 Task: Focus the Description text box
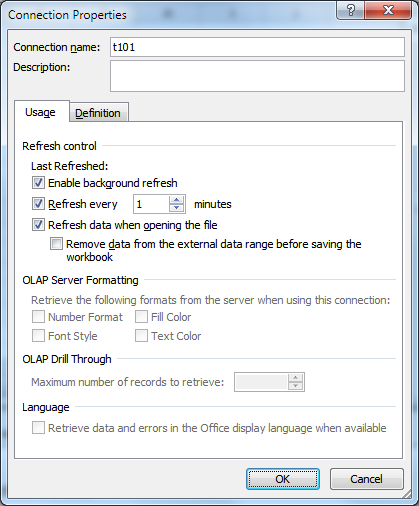(257, 76)
